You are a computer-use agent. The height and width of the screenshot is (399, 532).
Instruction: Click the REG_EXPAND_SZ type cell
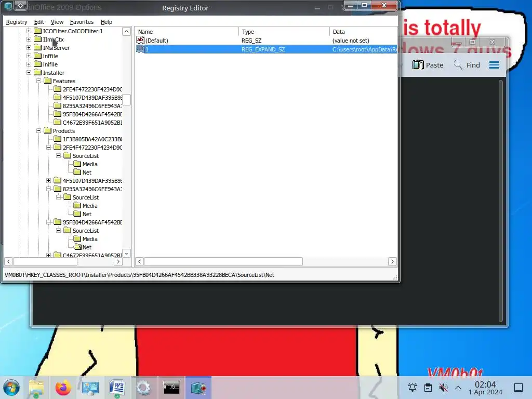tap(263, 49)
